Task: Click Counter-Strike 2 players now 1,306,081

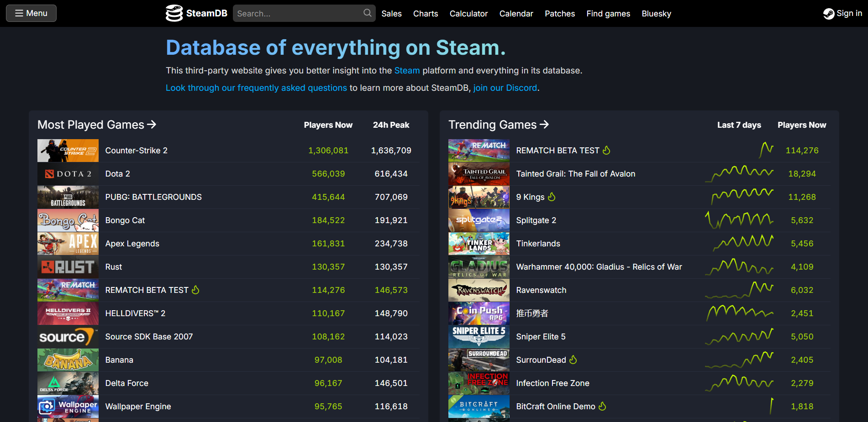Action: (328, 151)
